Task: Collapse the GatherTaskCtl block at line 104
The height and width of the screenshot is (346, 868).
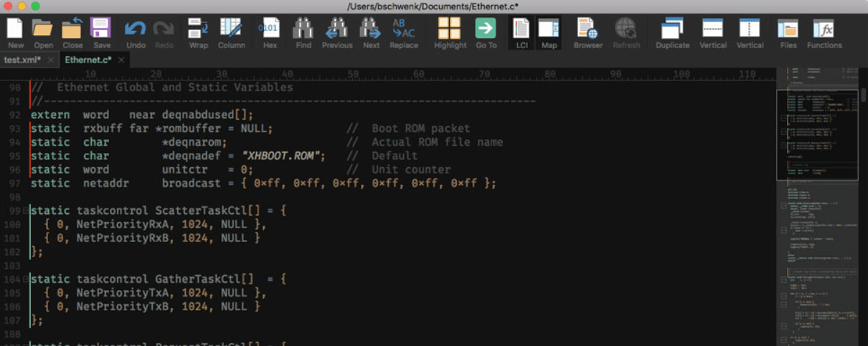Action: tap(26, 279)
